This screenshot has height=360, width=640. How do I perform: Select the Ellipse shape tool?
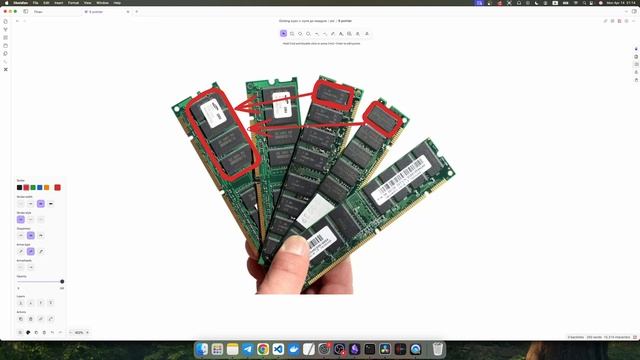coord(308,33)
